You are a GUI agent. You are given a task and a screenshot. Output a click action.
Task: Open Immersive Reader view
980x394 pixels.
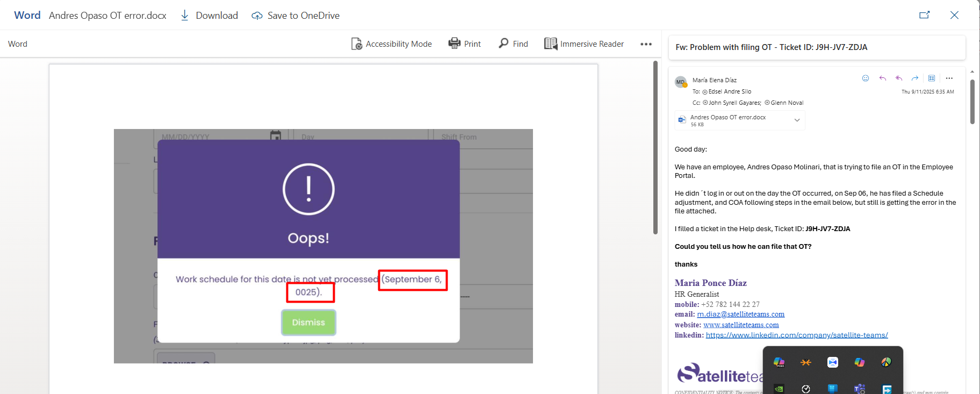coord(584,44)
